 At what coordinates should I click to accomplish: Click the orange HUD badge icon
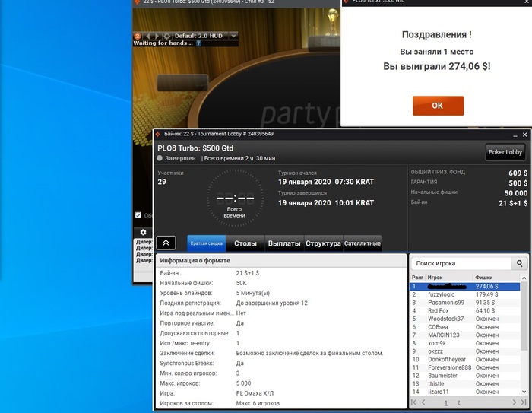click(x=137, y=36)
